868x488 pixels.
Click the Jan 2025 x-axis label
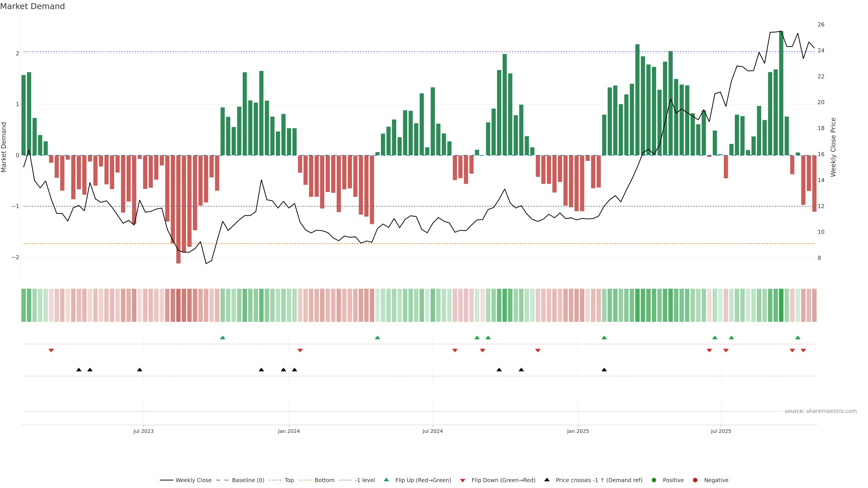(578, 431)
